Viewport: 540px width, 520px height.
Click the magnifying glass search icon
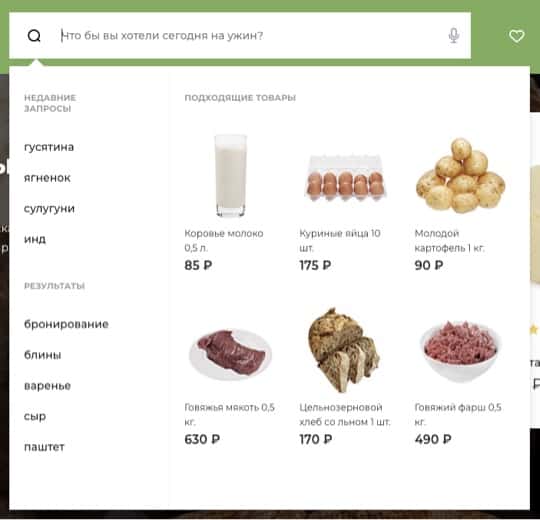(x=34, y=35)
